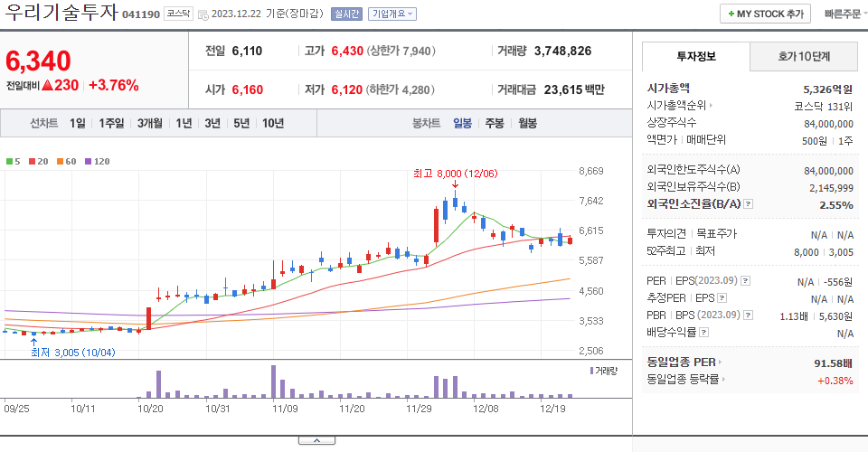
Task: Click the 거래량 volume legend marker
Action: (591, 371)
